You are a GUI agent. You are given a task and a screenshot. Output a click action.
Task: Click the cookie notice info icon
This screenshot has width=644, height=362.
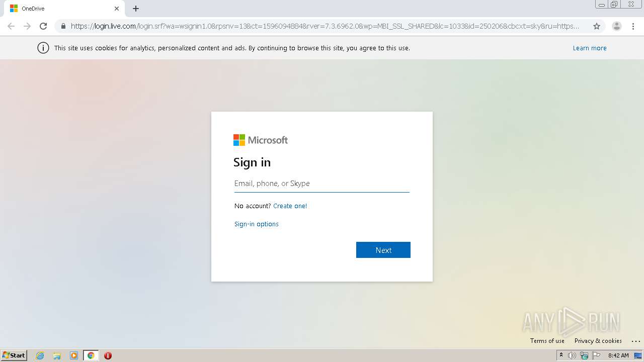pos(43,48)
